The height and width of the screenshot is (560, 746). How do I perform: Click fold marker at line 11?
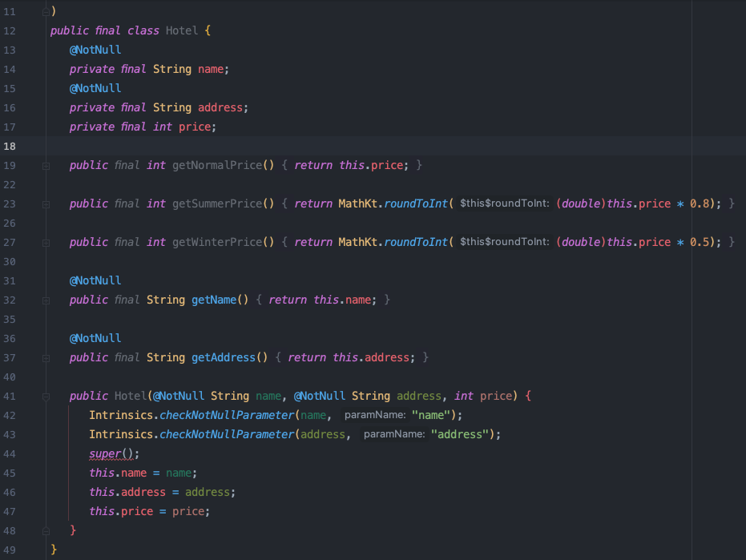click(46, 12)
